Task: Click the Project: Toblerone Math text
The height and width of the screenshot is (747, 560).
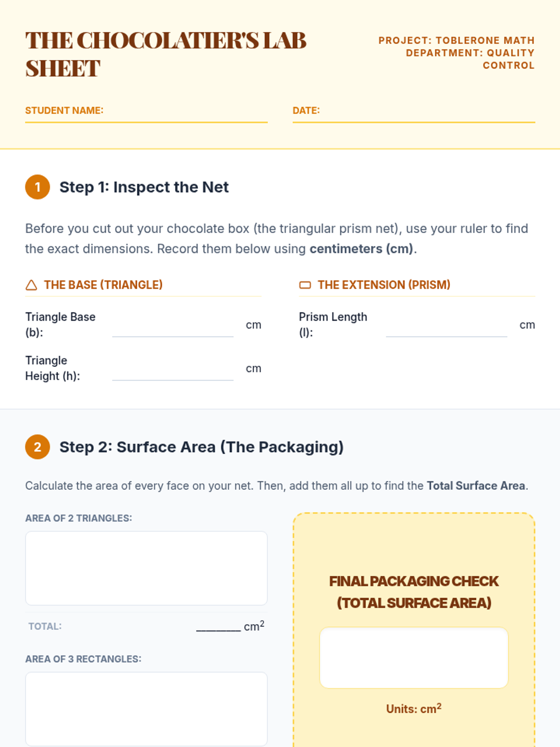Action: point(456,41)
